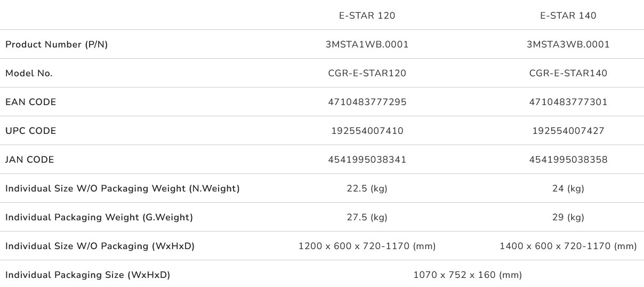Click EAN code 4710483777295
Viewport: 644px width, 287px height.
[367, 102]
